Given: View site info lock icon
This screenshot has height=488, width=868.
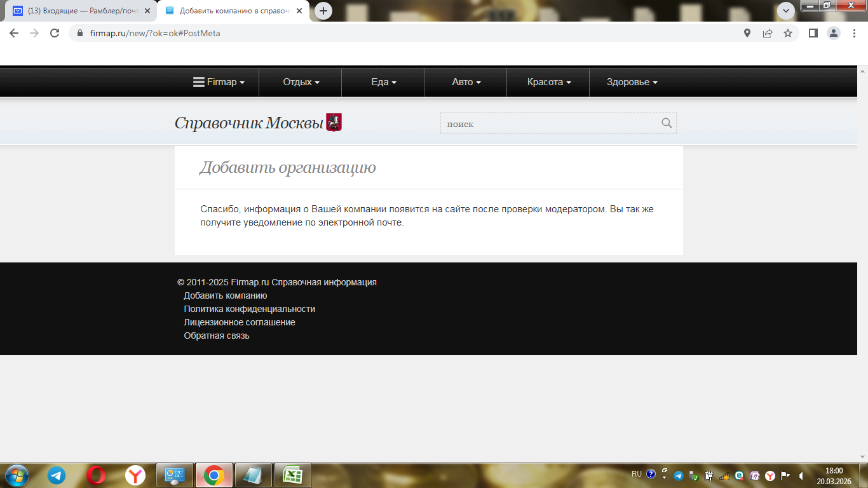Looking at the screenshot, I should coord(80,33).
